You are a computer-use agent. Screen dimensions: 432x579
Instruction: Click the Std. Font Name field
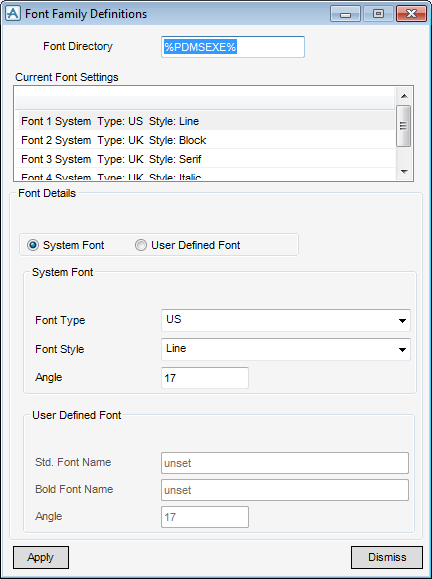pos(285,463)
